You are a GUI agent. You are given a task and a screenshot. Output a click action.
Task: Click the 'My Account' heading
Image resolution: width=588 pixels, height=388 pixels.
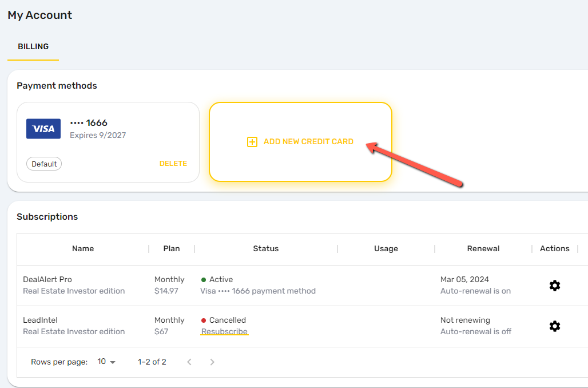[39, 15]
